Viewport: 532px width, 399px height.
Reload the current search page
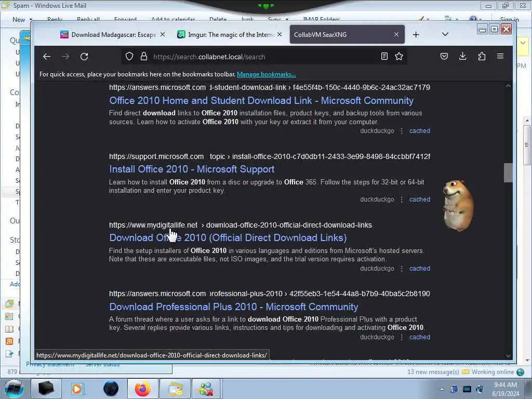pos(84,57)
